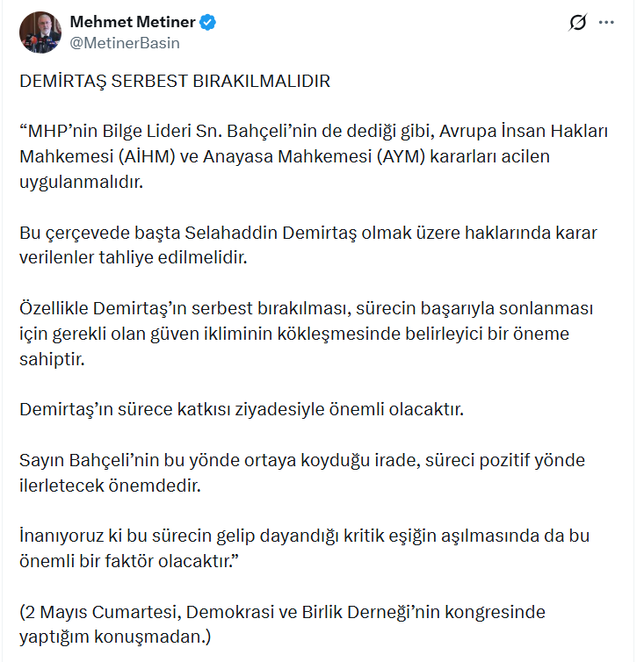Click the sentence "Demirtaş'ın sürece katkısı ziyadesiyle"

point(242,409)
